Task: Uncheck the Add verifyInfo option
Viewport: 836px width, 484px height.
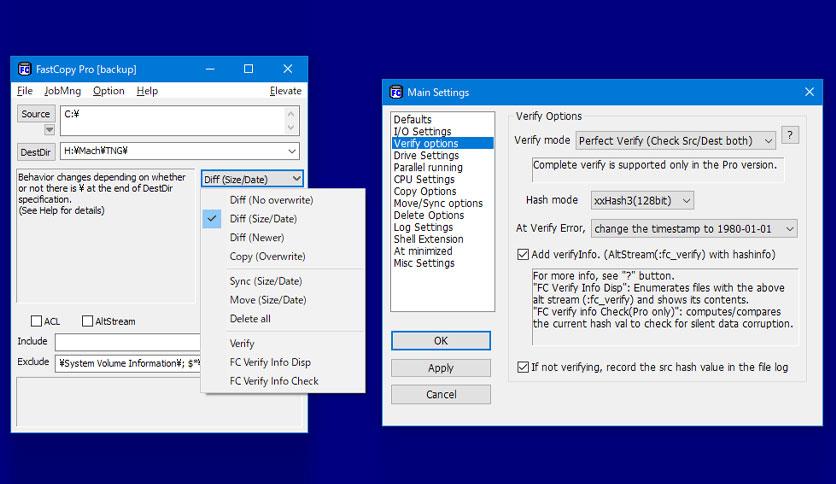Action: pyautogui.click(x=523, y=255)
